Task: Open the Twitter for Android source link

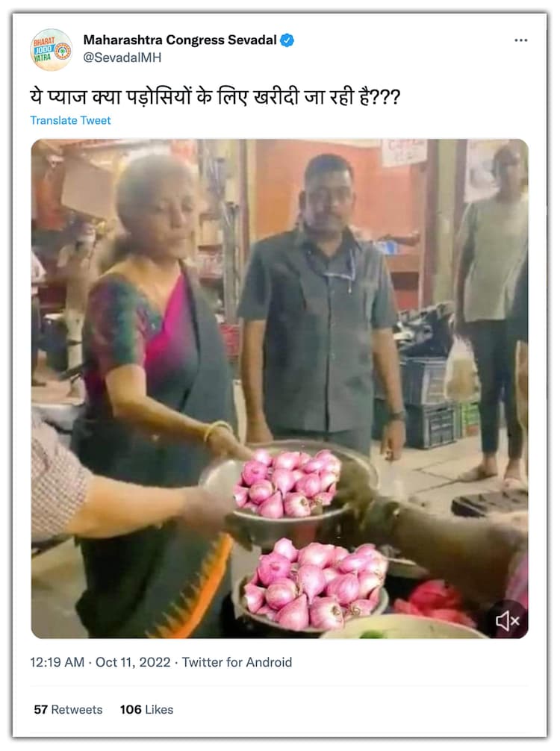Action: click(237, 662)
